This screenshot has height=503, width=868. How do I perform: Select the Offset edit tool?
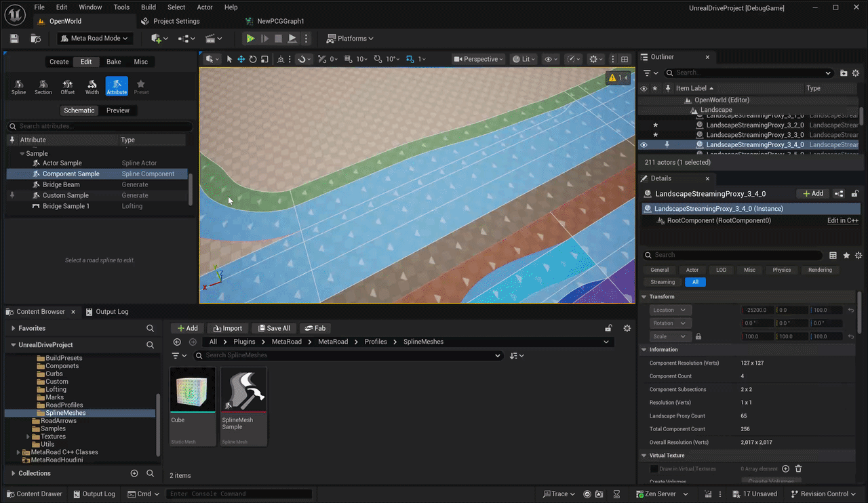click(68, 87)
